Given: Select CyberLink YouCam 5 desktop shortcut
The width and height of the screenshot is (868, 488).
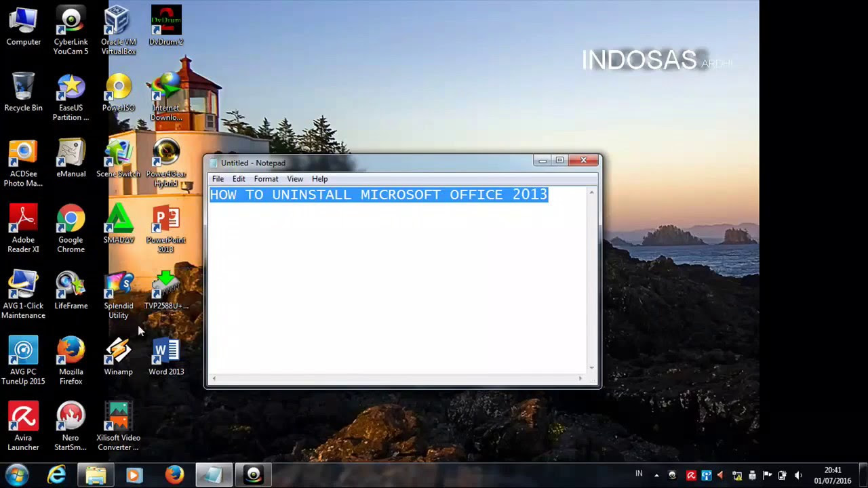Looking at the screenshot, I should coord(71,31).
